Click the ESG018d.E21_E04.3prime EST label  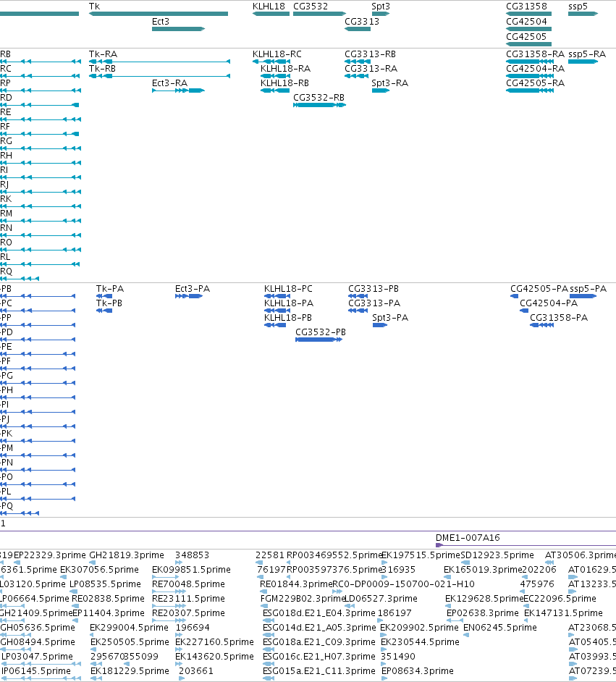[319, 613]
